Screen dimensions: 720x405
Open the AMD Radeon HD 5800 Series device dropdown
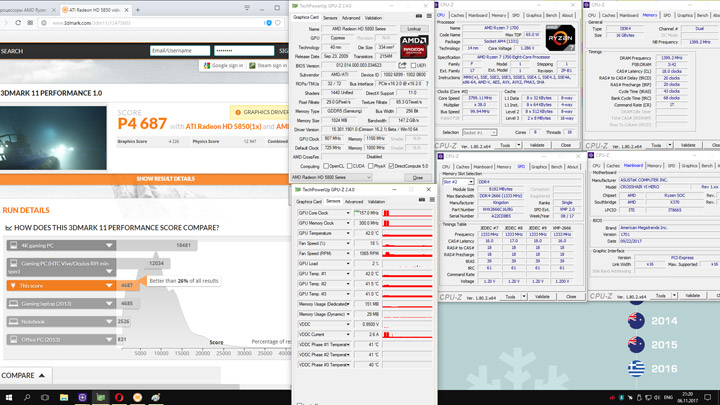click(331, 177)
